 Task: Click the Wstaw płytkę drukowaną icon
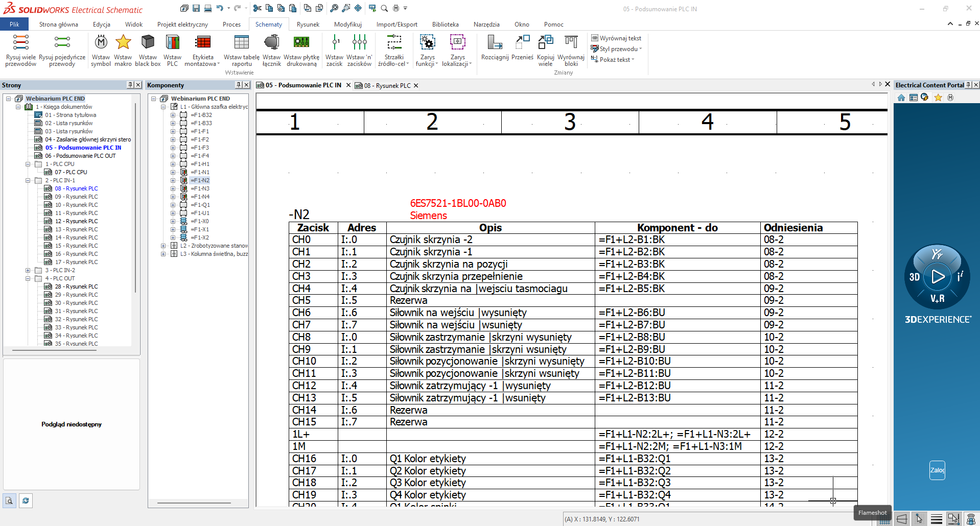pyautogui.click(x=301, y=42)
